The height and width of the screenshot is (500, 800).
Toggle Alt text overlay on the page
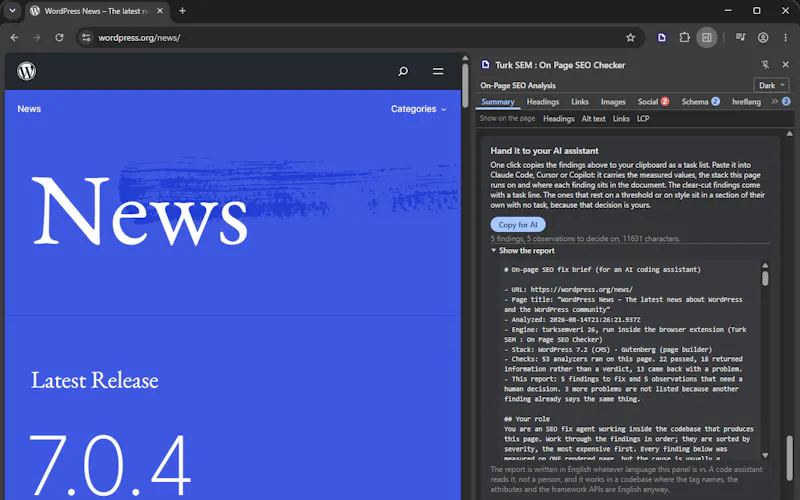[593, 118]
